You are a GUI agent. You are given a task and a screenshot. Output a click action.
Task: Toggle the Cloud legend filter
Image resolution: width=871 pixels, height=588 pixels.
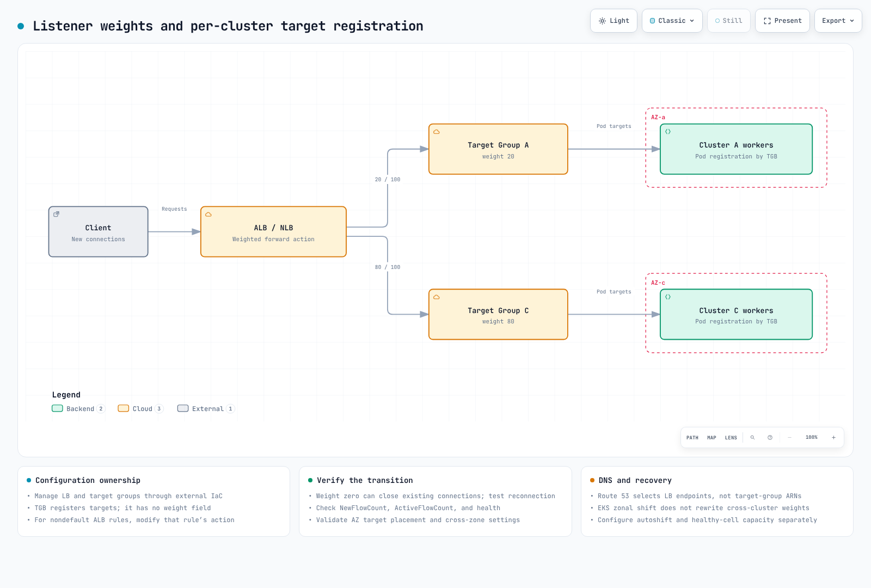pyautogui.click(x=140, y=409)
